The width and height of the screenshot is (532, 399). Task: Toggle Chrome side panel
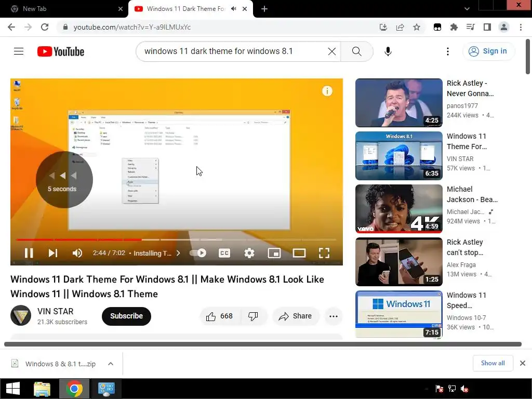(x=487, y=27)
